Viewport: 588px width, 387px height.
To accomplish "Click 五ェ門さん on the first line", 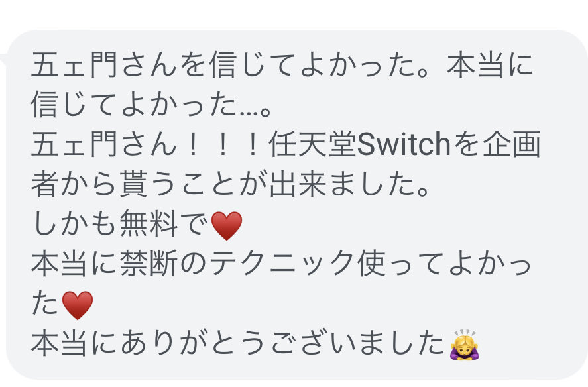I will [x=104, y=65].
